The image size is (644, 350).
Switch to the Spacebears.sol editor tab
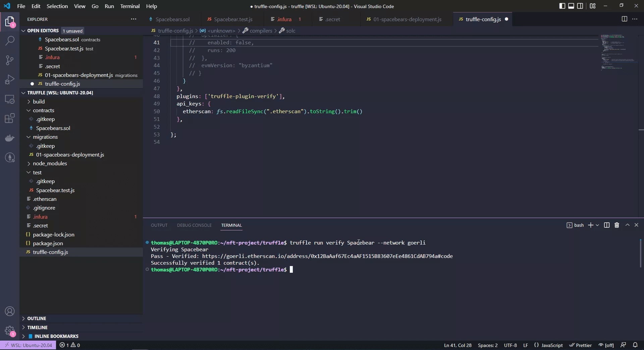[x=172, y=19]
